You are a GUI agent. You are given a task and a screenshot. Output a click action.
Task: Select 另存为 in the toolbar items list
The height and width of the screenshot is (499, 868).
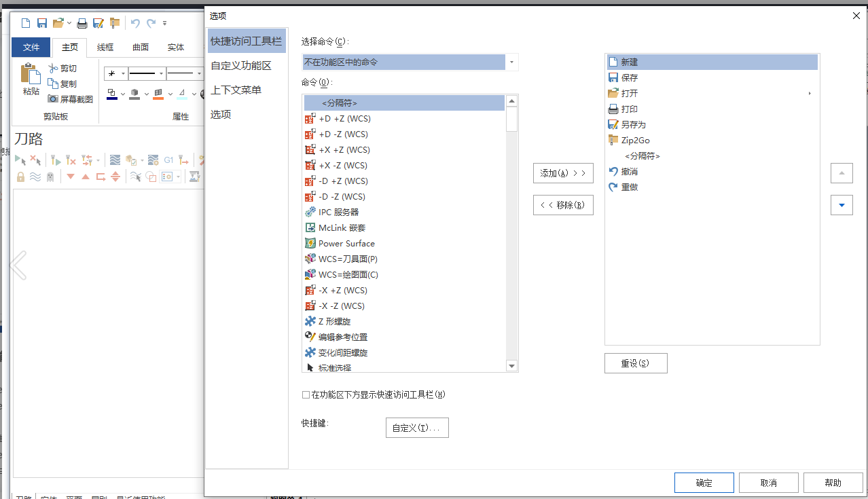pyautogui.click(x=712, y=124)
